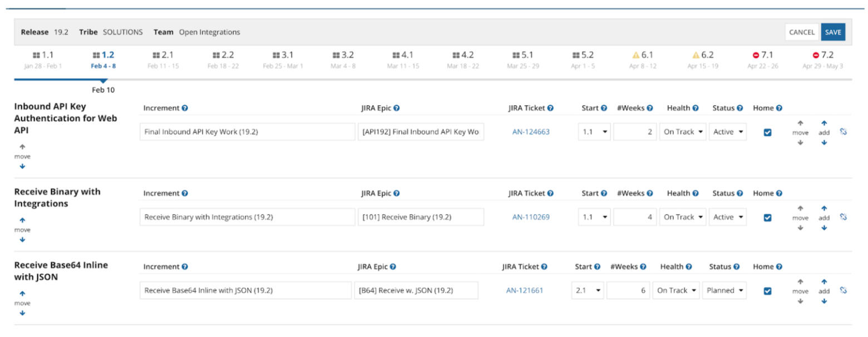
Task: Move Receive Base64 Inline with JSON feature up
Action: coord(22,294)
